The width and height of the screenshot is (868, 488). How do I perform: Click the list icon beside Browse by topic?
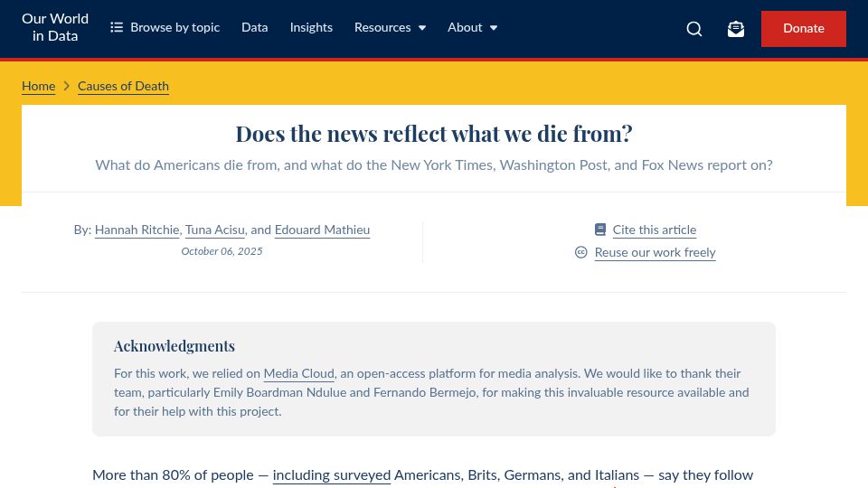tap(117, 27)
